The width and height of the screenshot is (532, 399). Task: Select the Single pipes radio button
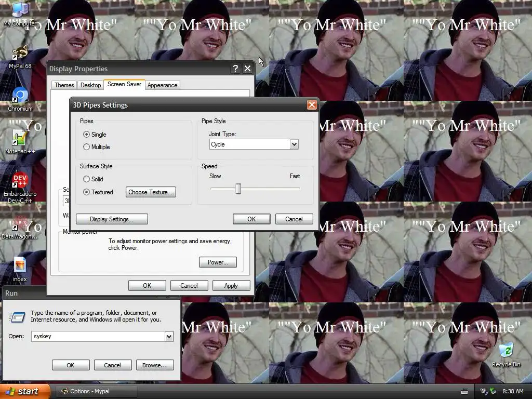(x=95, y=135)
